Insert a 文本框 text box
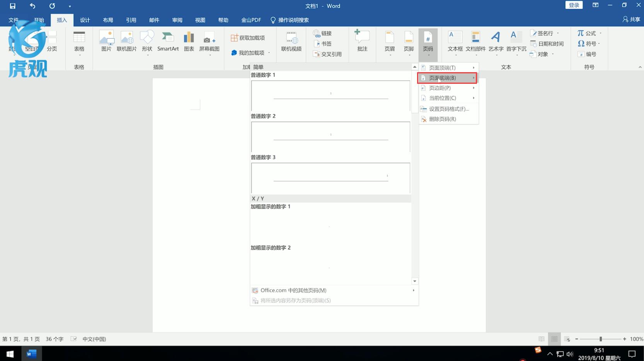644x361 pixels. point(455,43)
